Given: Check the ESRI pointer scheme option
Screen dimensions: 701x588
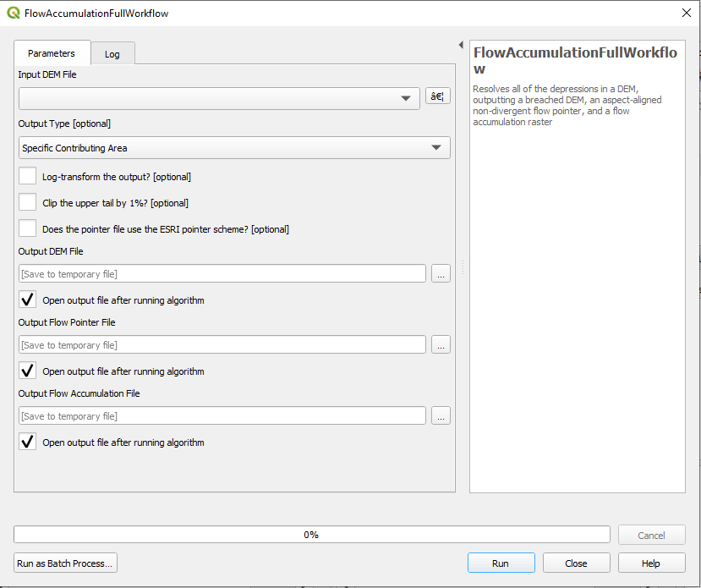Looking at the screenshot, I should 28,228.
